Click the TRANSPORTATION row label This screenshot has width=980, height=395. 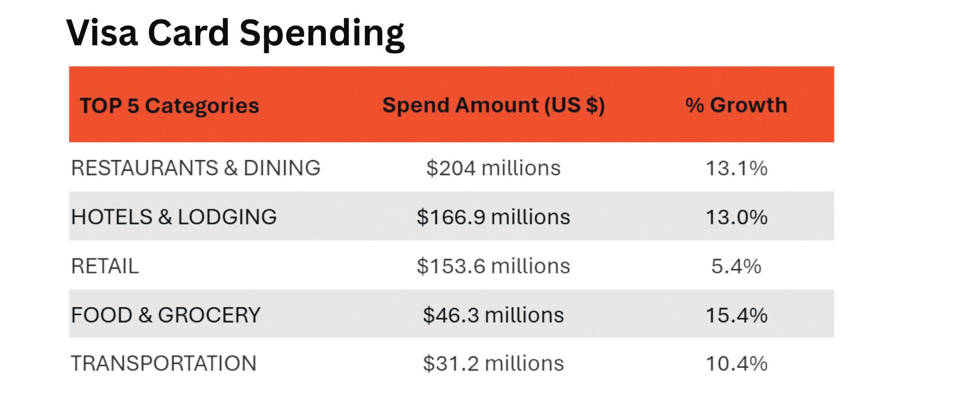[x=163, y=363]
